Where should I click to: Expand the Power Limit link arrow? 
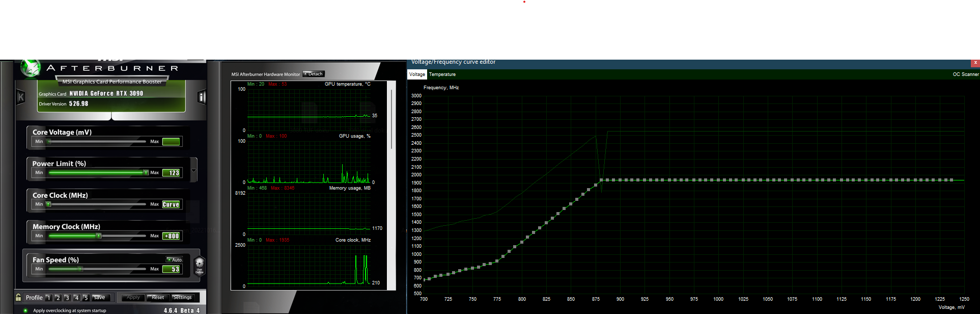(193, 170)
